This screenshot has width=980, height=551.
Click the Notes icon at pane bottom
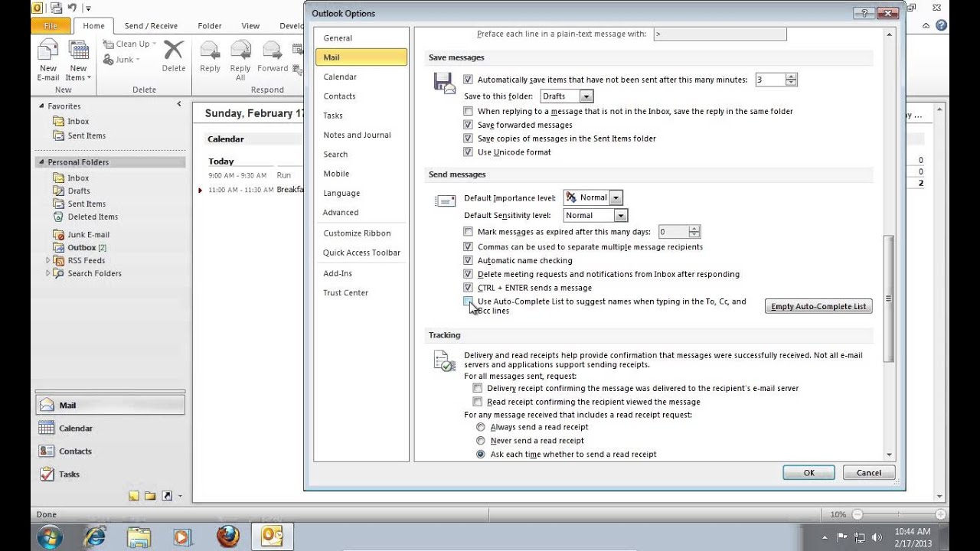click(x=134, y=496)
